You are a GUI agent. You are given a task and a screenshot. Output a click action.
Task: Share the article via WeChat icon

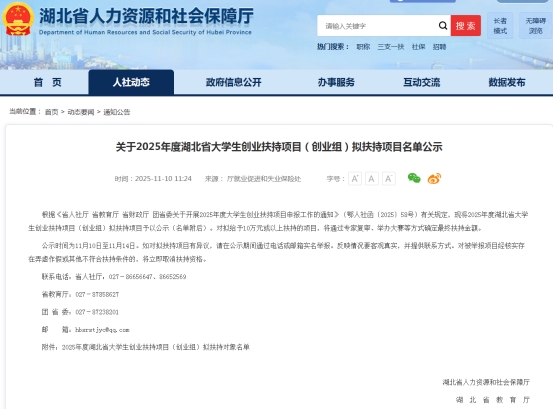(x=414, y=178)
